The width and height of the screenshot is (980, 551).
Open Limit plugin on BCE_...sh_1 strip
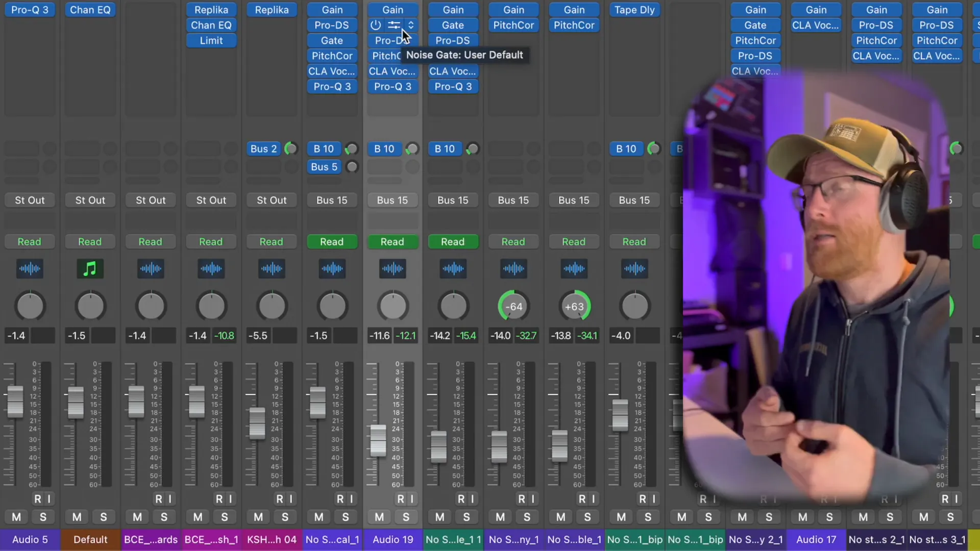tap(211, 40)
